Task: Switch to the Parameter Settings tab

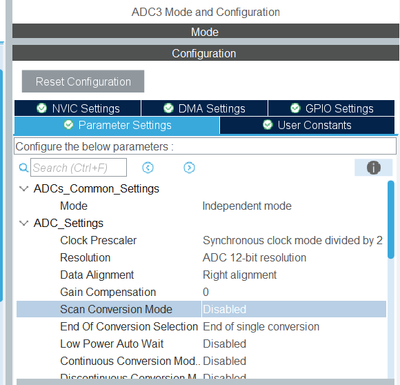Action: 117,125
